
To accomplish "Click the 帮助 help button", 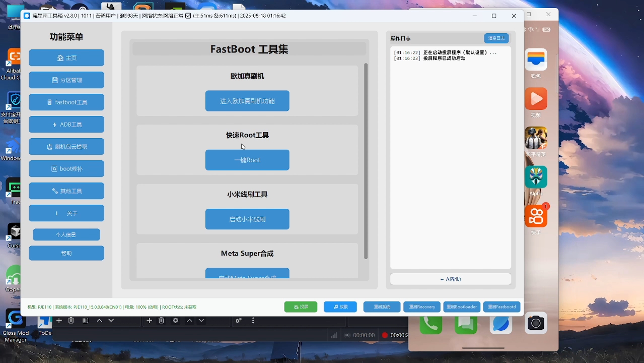I will point(66,253).
